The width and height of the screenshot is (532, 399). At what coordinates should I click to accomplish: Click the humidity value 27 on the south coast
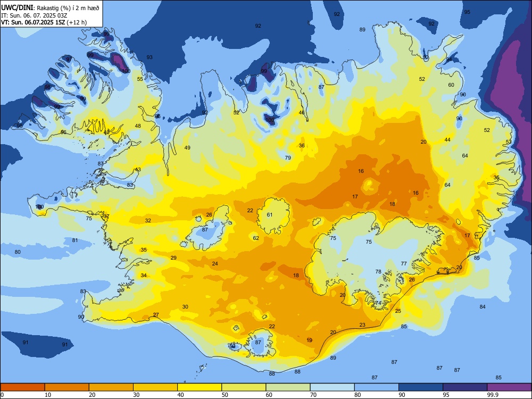tap(156, 315)
